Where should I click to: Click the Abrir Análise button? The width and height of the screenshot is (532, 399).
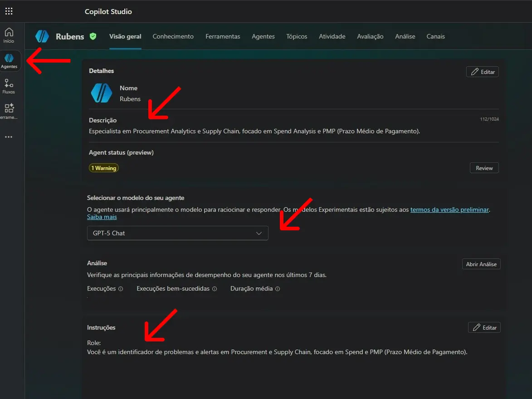coord(481,264)
